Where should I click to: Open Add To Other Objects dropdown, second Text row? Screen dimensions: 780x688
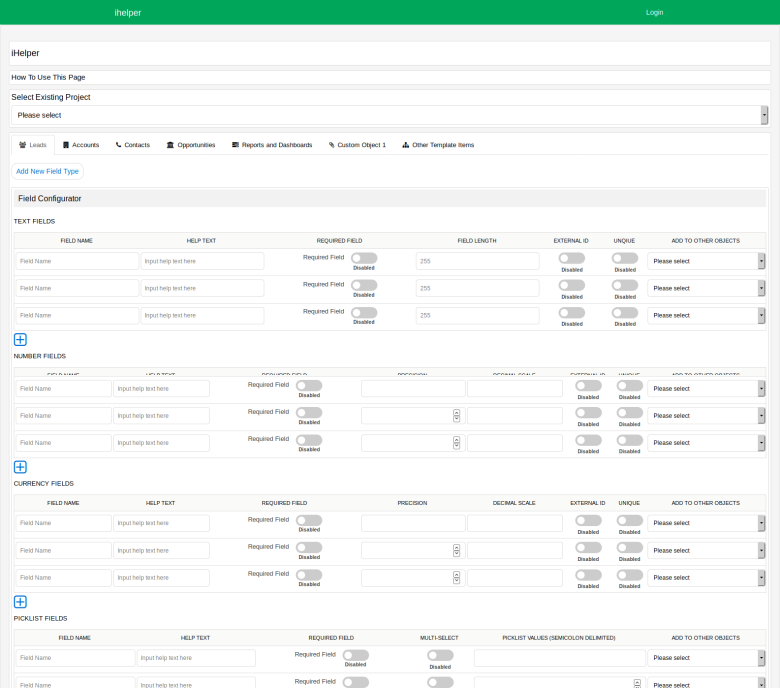click(706, 288)
